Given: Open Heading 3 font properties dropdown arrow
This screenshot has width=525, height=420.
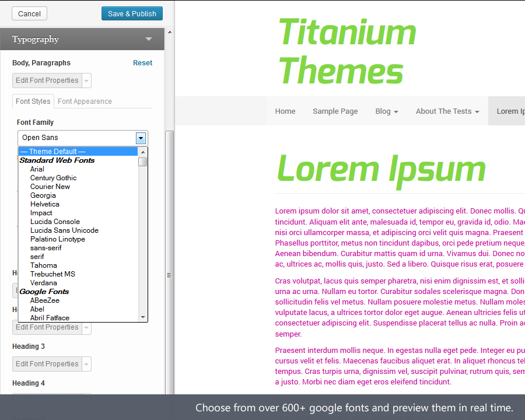Looking at the screenshot, I should point(86,364).
